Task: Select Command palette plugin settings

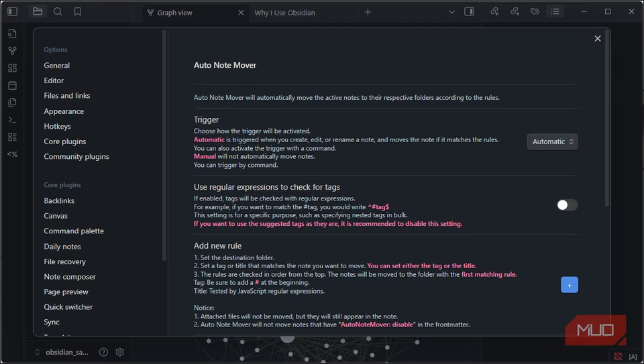Action: tap(74, 231)
